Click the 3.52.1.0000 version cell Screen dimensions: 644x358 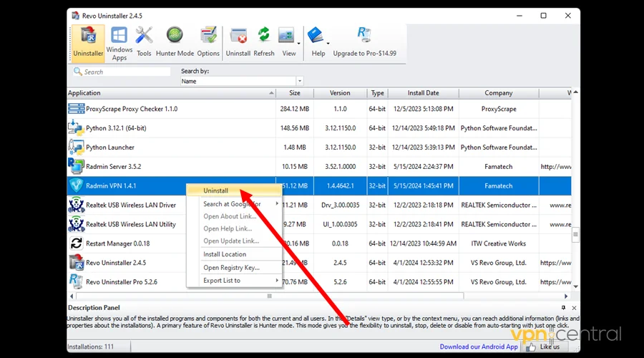340,166
